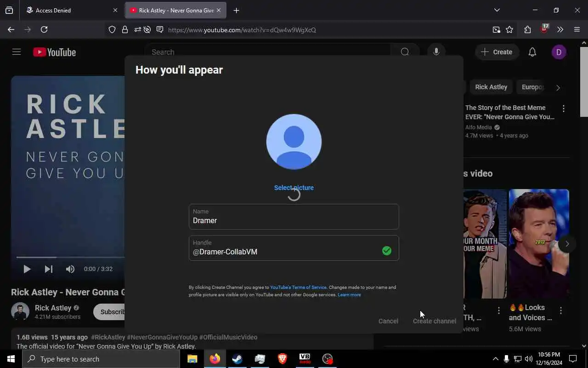Viewport: 588px width, 368px height.
Task: Open the Rick Astley channel avatar
Action: [x=20, y=312]
